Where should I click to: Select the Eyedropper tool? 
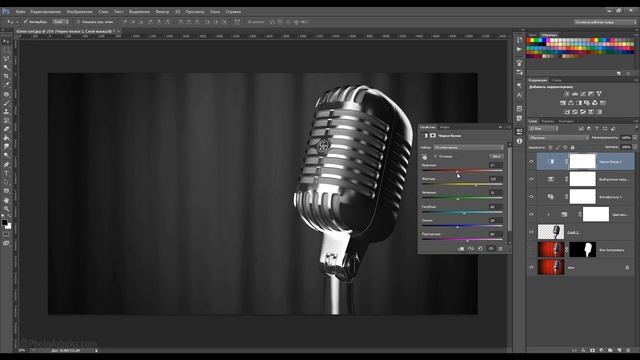coord(6,84)
